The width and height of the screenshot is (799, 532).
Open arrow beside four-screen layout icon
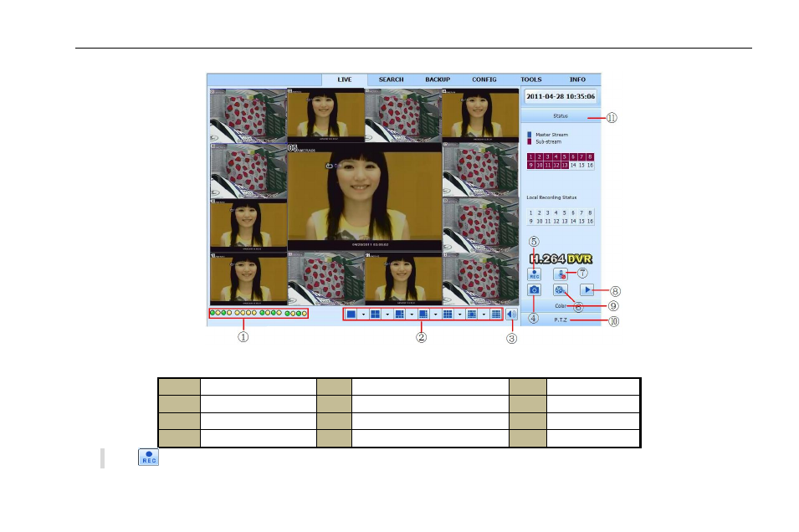click(387, 315)
